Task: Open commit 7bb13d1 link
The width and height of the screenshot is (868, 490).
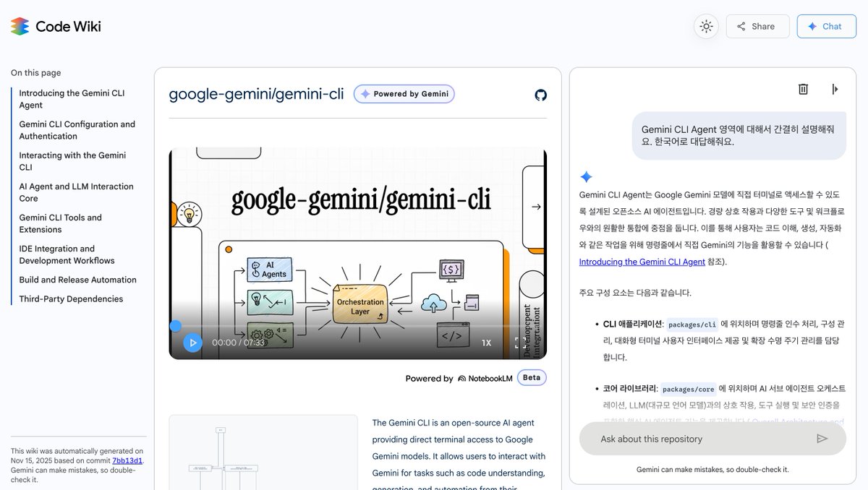Action: click(x=127, y=460)
